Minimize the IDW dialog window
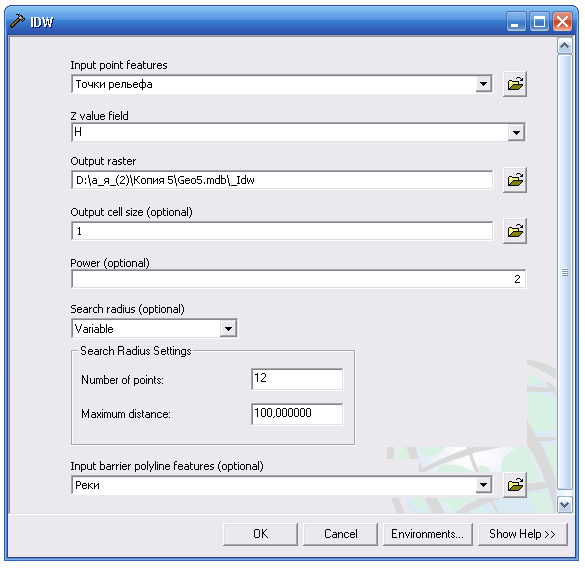The width and height of the screenshot is (585, 568). [516, 21]
